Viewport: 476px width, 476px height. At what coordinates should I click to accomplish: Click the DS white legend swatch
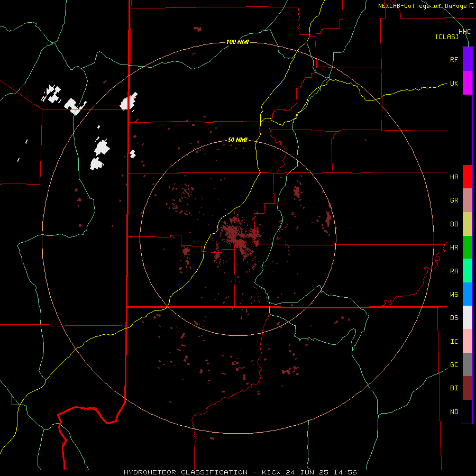click(467, 317)
